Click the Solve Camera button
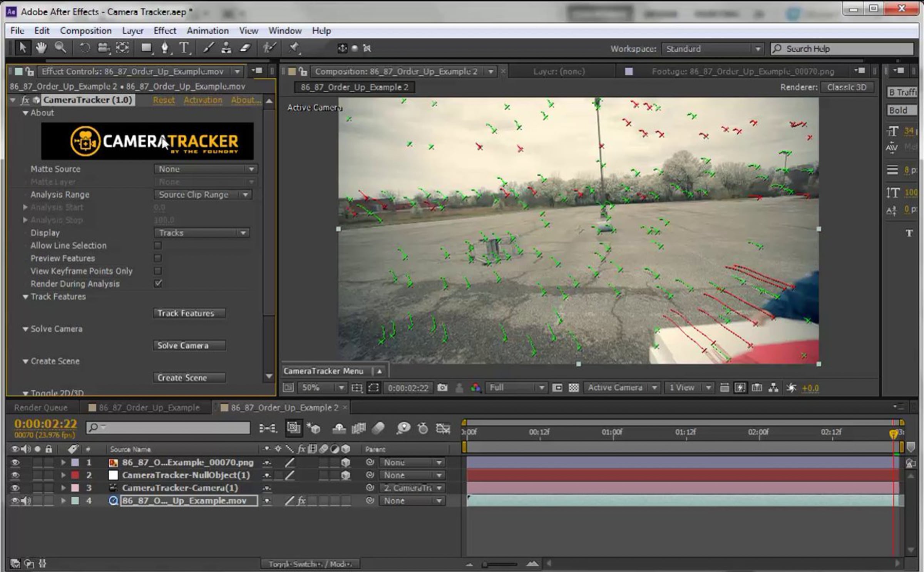The height and width of the screenshot is (572, 924). 189,345
